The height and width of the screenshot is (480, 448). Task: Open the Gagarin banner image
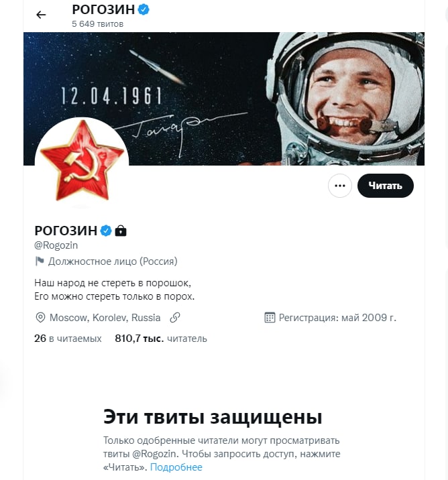[x=224, y=99]
